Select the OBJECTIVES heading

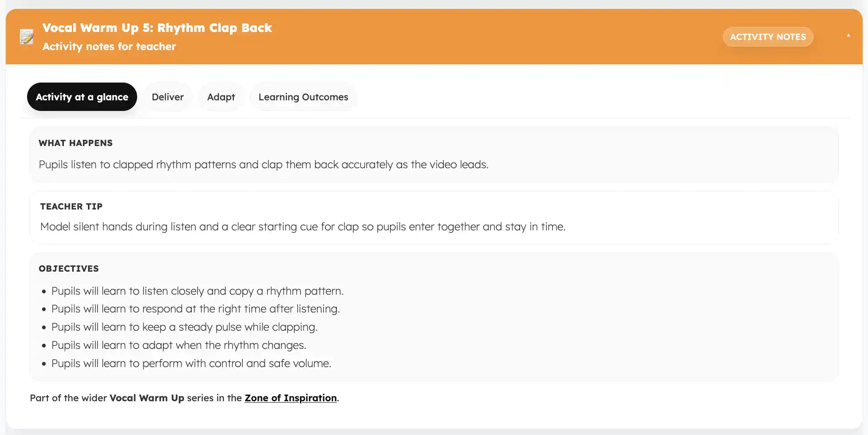[69, 269]
